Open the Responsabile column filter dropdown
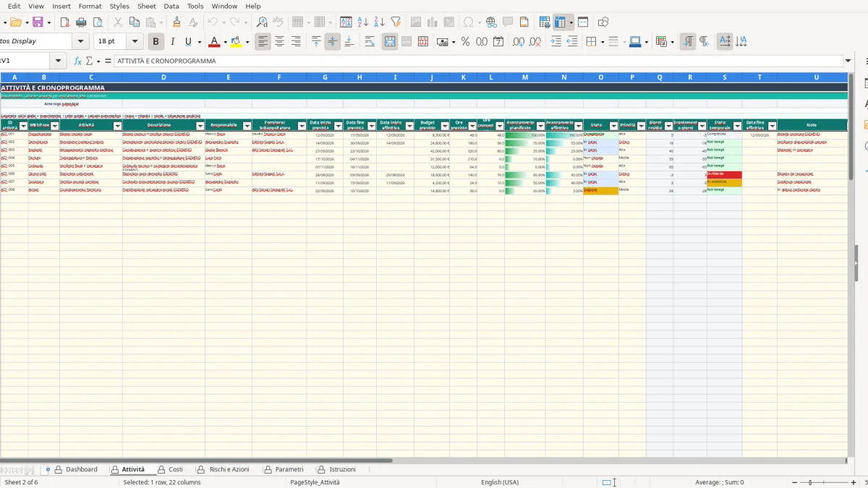 [x=247, y=126]
